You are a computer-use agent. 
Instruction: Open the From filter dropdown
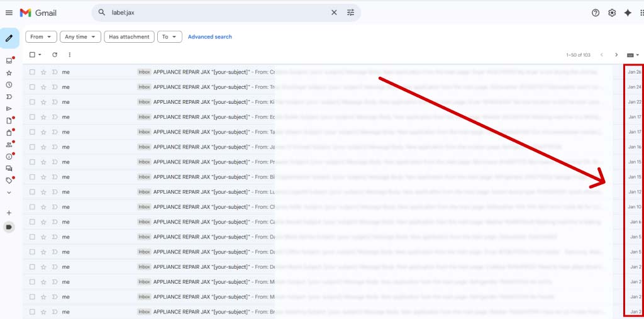click(41, 37)
